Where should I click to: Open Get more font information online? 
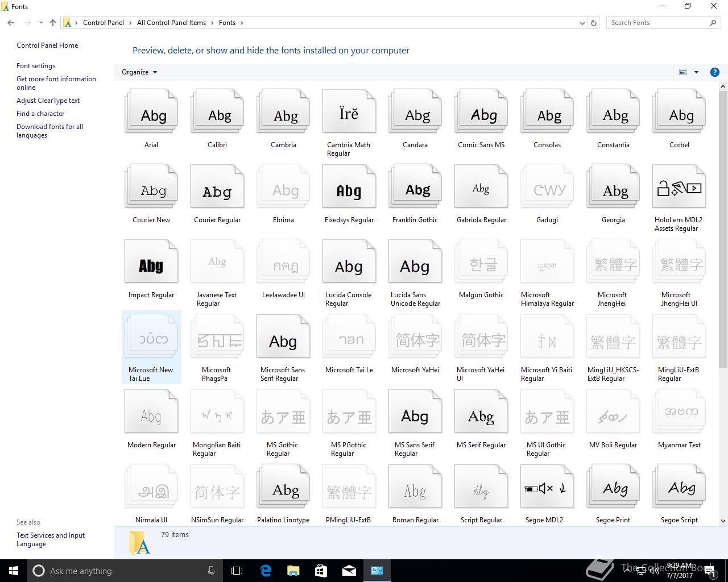click(x=56, y=83)
